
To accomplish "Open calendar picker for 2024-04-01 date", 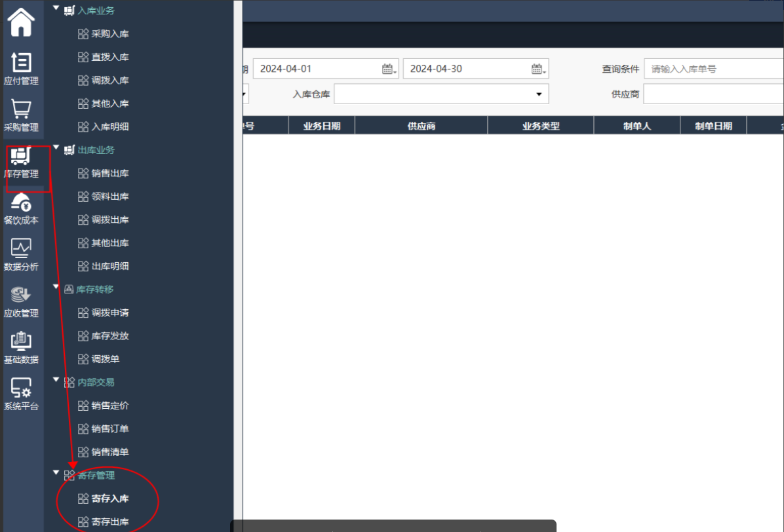I will pyautogui.click(x=388, y=69).
